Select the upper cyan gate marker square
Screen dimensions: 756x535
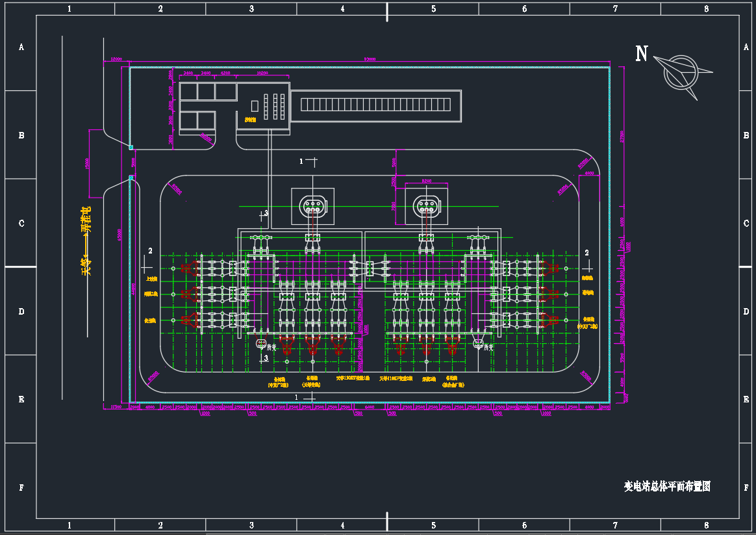131,148
